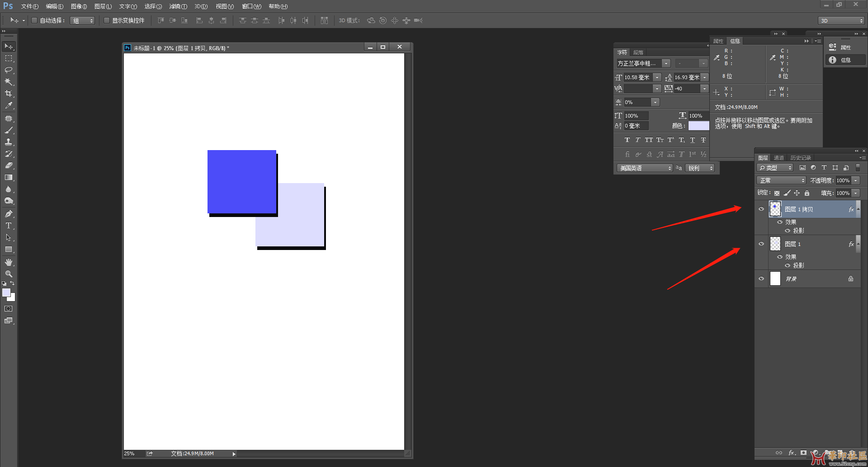Select the Horizontal Type tool

click(x=9, y=226)
